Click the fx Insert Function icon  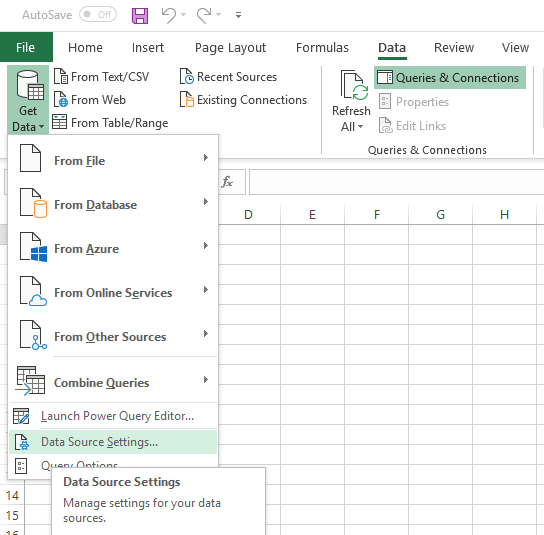pos(227,182)
